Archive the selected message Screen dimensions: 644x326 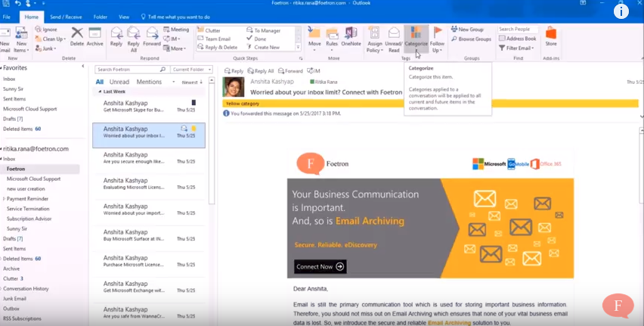95,36
